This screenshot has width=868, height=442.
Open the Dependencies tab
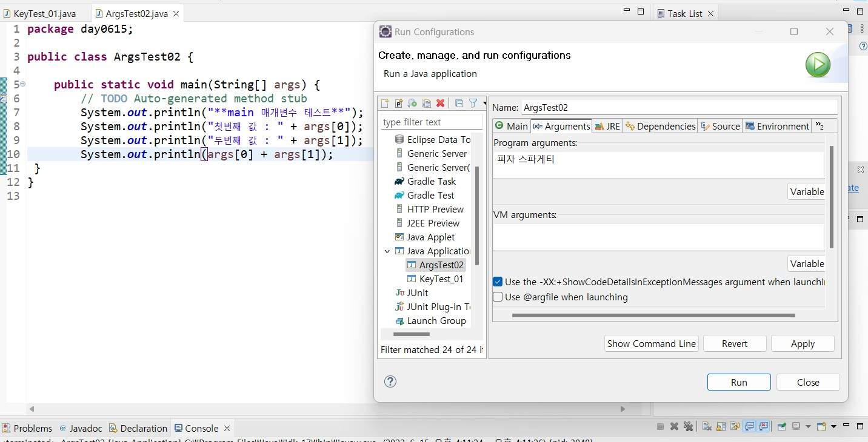click(660, 126)
